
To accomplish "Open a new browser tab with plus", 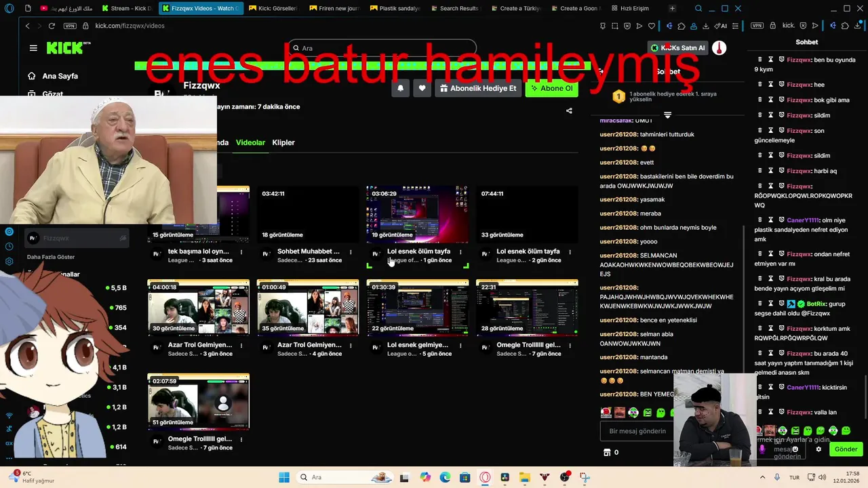I will point(672,8).
